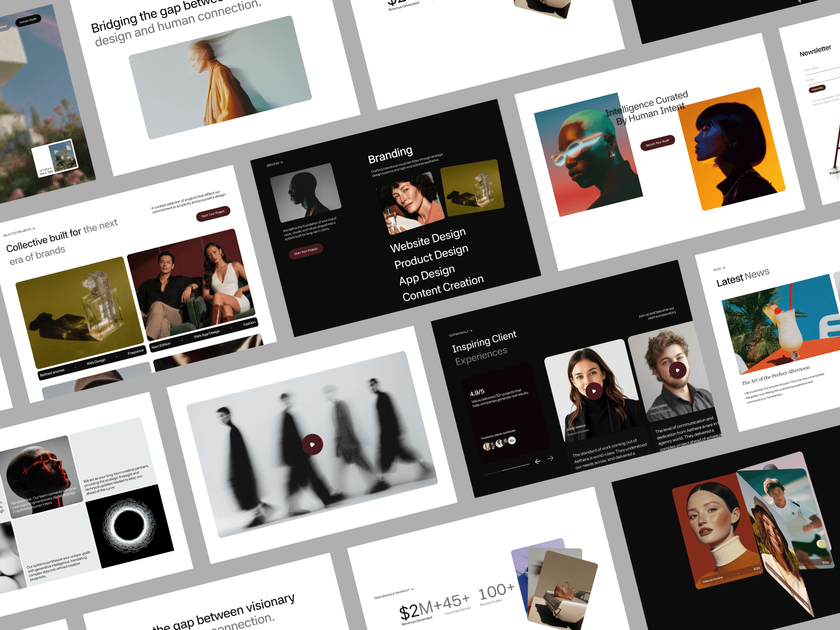Focus the Email newsletter field
This screenshot has height=630, width=840.
point(823,78)
